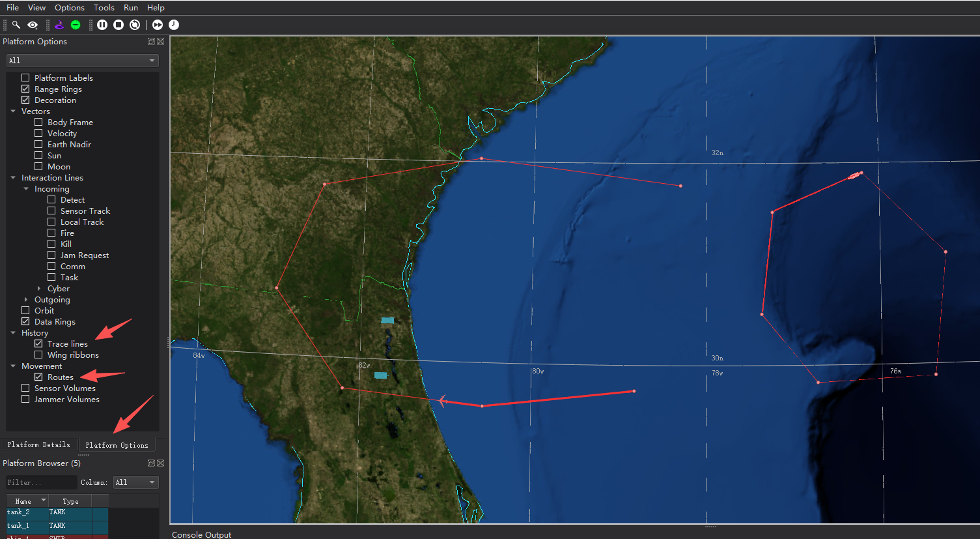This screenshot has width=980, height=539.
Task: Float the Platform Browser panel
Action: click(151, 463)
